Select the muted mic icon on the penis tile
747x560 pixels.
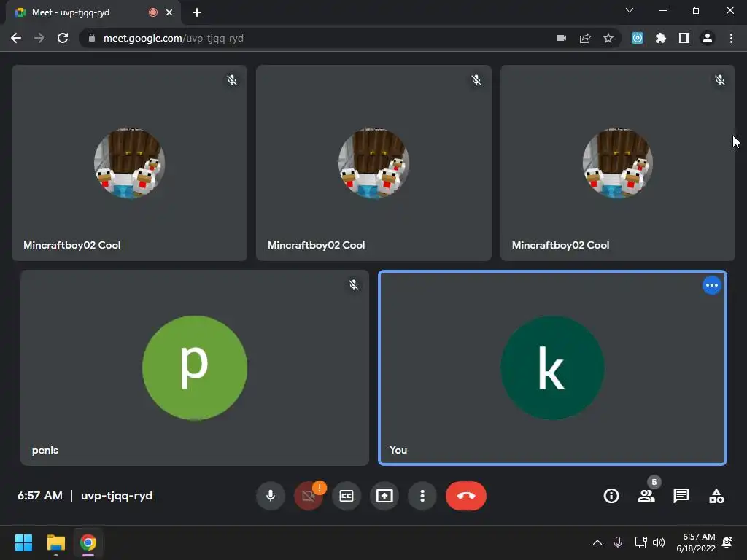(354, 285)
